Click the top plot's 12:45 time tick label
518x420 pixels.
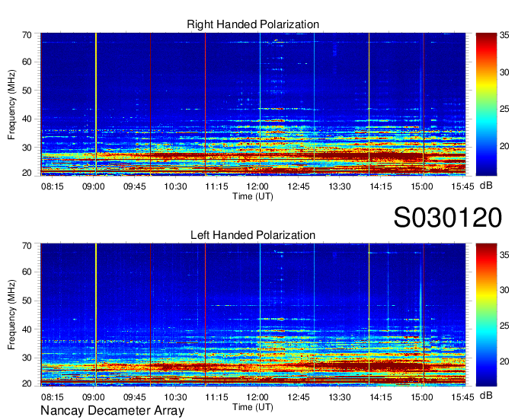pyautogui.click(x=299, y=186)
